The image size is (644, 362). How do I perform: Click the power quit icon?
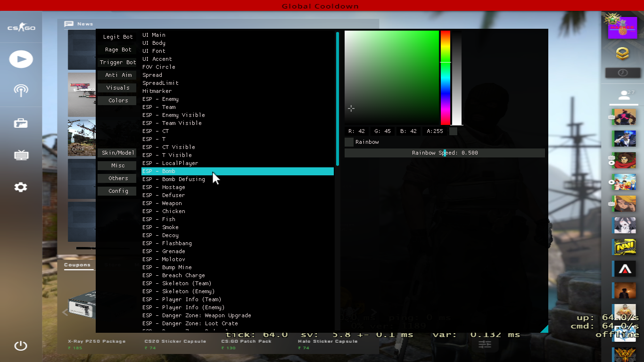click(x=21, y=346)
